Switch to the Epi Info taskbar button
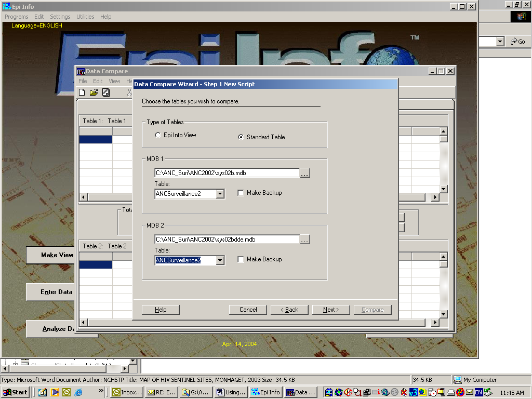532x399 pixels. [x=265, y=392]
